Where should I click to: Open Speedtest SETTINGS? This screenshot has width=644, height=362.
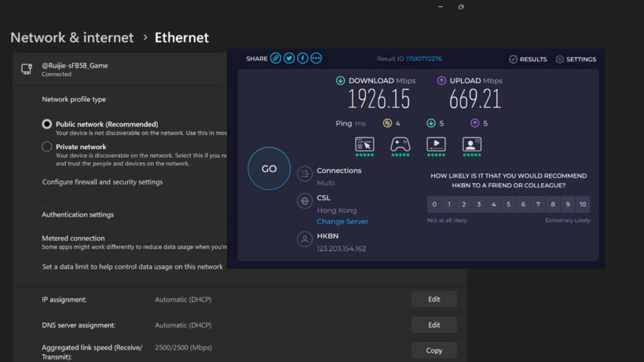(x=576, y=59)
